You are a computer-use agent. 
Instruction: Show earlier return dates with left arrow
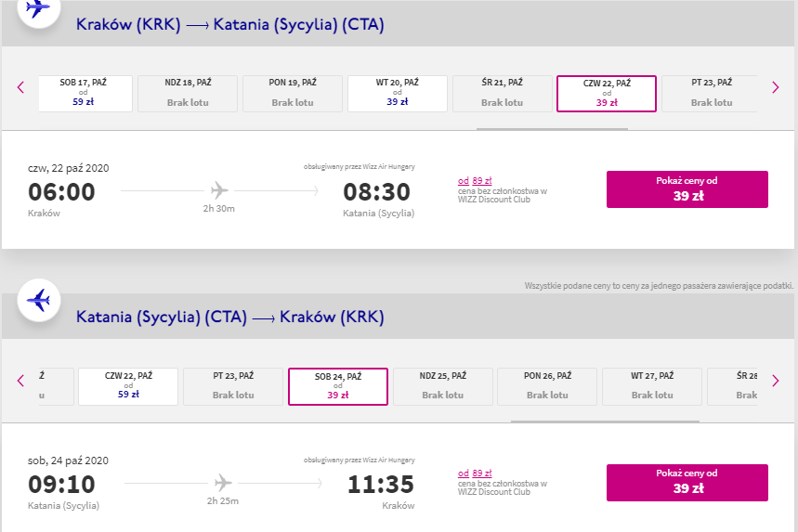[20, 381]
